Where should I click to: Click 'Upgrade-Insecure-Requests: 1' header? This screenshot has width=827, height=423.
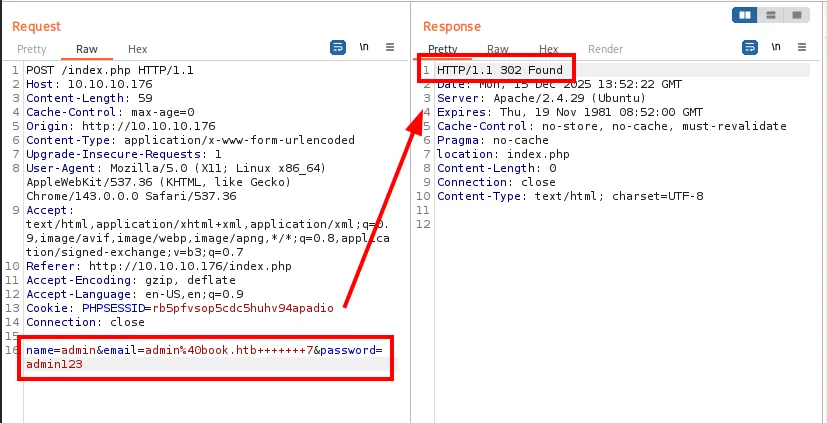click(x=124, y=154)
